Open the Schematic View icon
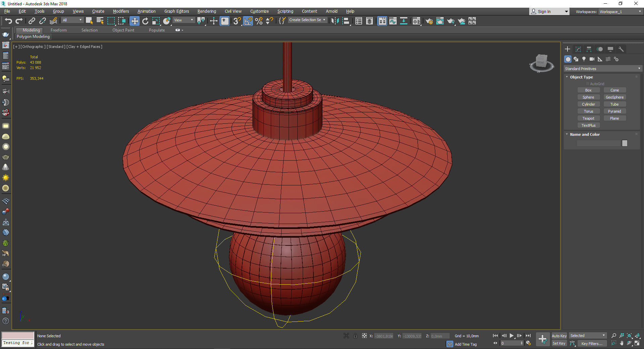Viewport: 644px width, 349px height. point(404,21)
